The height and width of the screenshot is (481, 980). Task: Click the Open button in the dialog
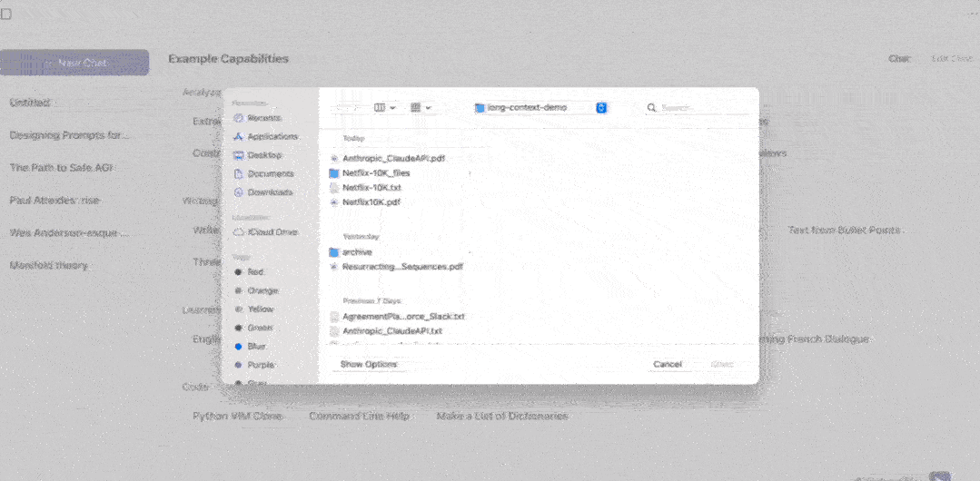coord(721,364)
